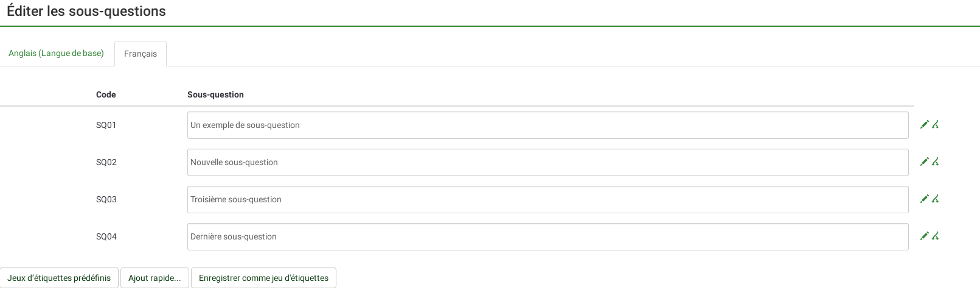
Task: Click the SQ01 code label
Action: coord(106,126)
